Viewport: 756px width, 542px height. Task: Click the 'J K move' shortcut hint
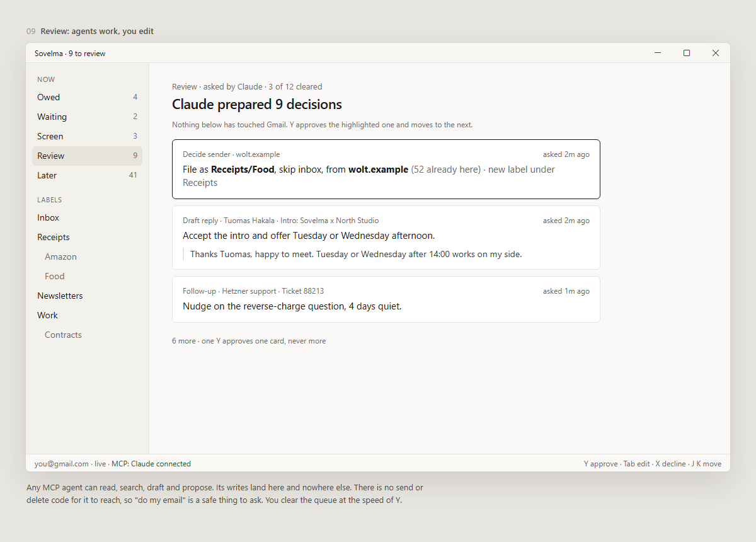point(706,464)
